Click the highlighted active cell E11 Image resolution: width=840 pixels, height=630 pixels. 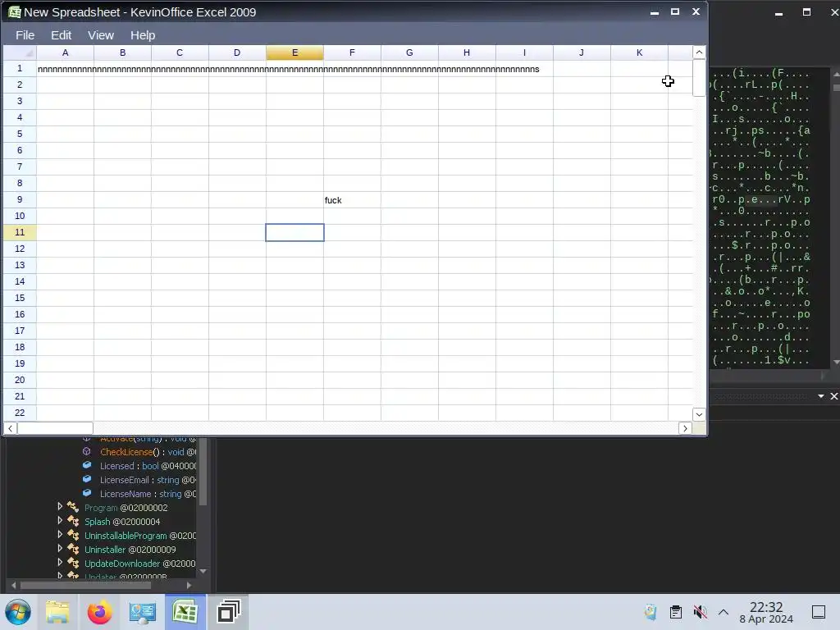point(294,232)
